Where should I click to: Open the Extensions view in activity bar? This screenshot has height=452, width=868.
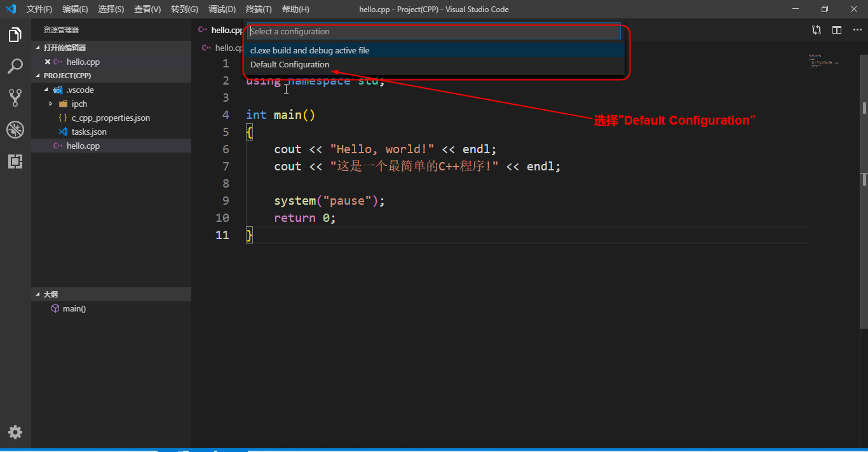[15, 161]
